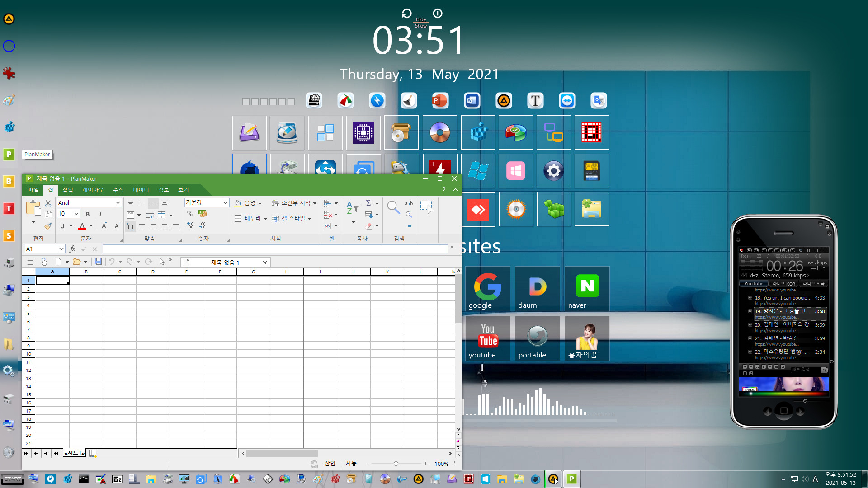
Task: Open TextMaker from the left dock T icon
Action: click(x=9, y=209)
